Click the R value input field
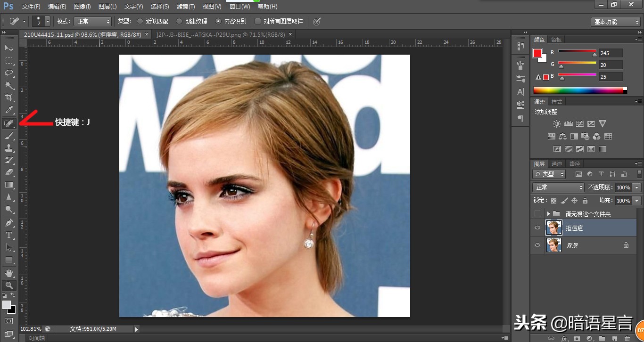 tap(611, 53)
